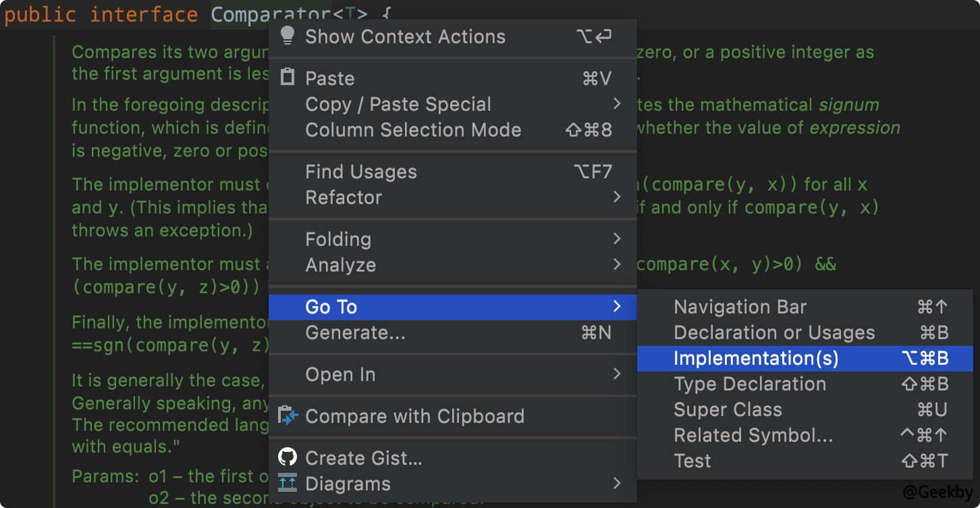Go to Implementation(s)
Image resolution: width=980 pixels, height=508 pixels.
pos(756,358)
